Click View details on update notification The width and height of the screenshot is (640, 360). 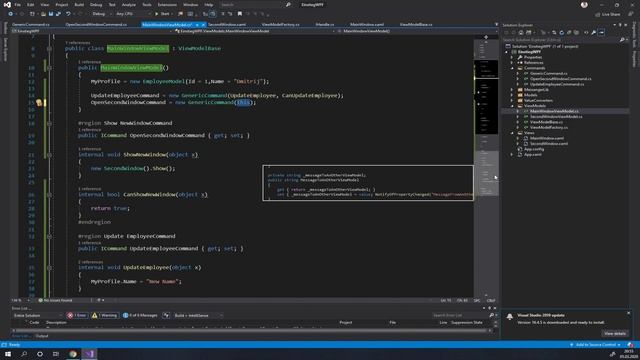click(615, 334)
